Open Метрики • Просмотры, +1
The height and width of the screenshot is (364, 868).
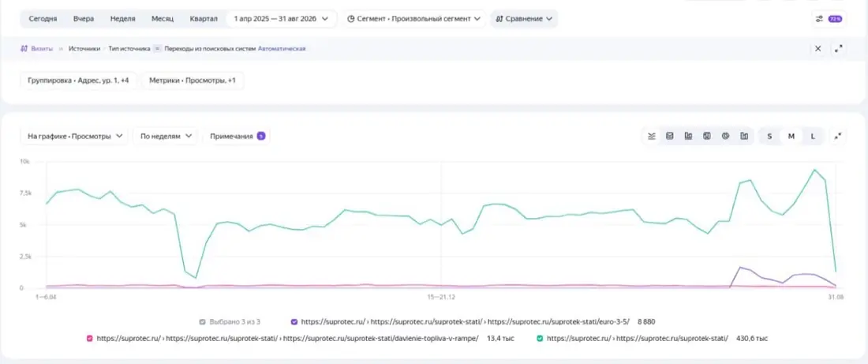[193, 81]
